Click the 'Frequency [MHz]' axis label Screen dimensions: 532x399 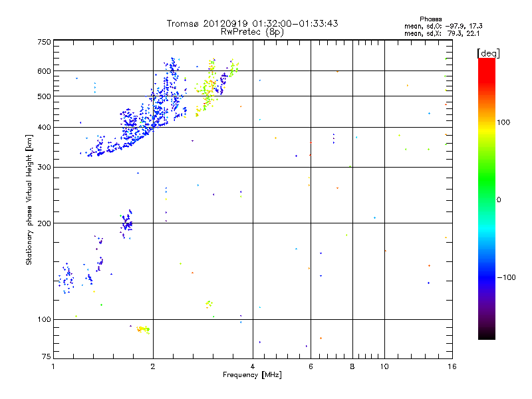252,375
